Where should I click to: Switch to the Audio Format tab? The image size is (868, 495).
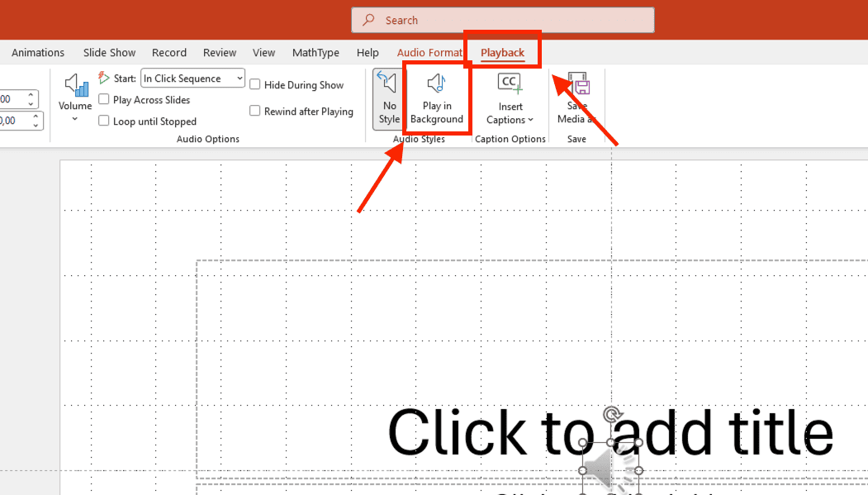(x=429, y=53)
